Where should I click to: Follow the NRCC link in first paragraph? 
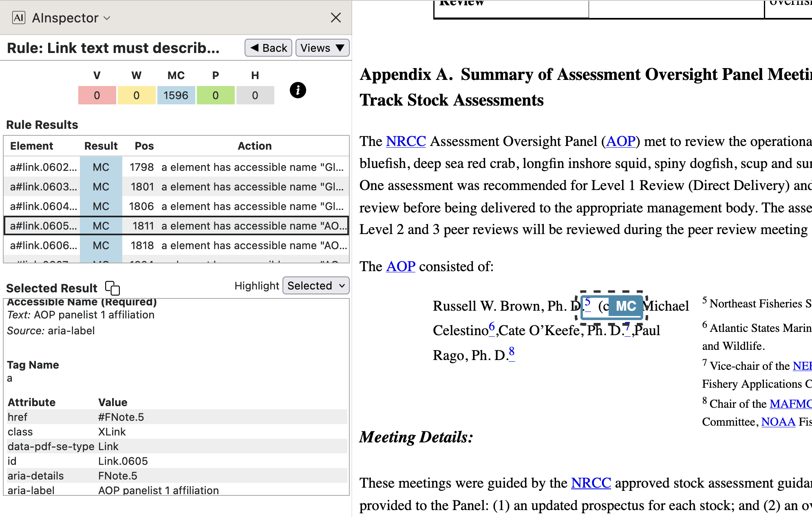pos(406,141)
